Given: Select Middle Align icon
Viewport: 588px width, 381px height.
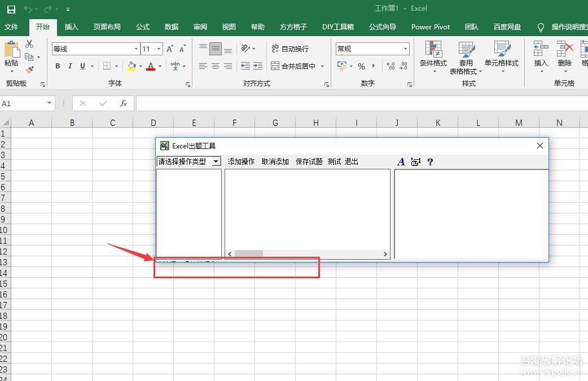Looking at the screenshot, I should point(215,49).
